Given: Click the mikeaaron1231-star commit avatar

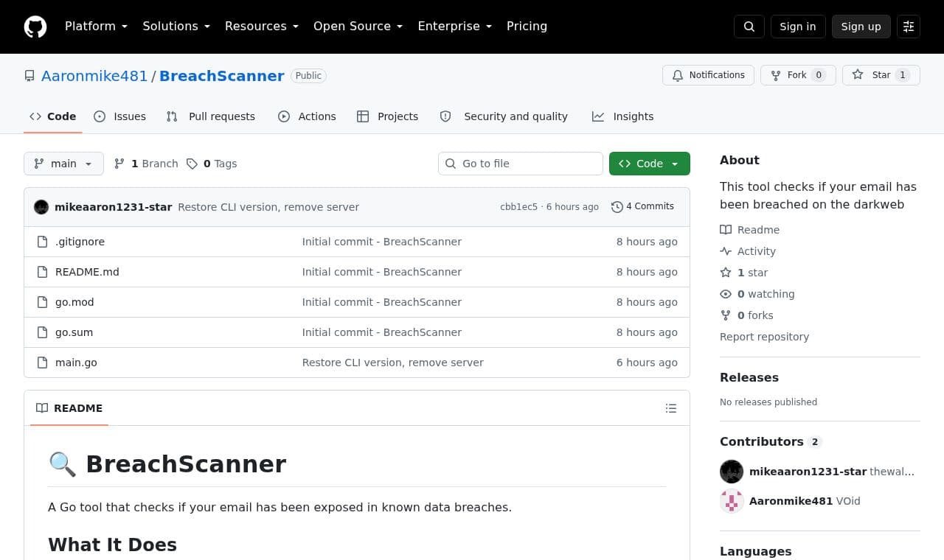Looking at the screenshot, I should pos(41,207).
